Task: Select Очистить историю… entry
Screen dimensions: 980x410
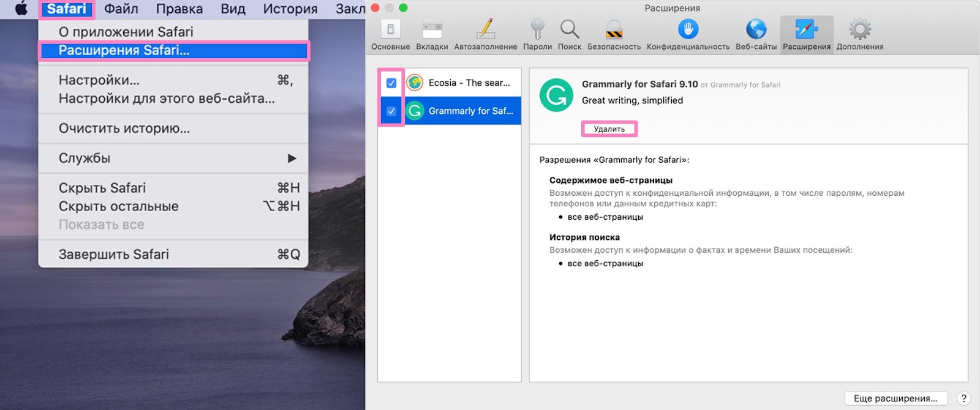Action: [173, 129]
